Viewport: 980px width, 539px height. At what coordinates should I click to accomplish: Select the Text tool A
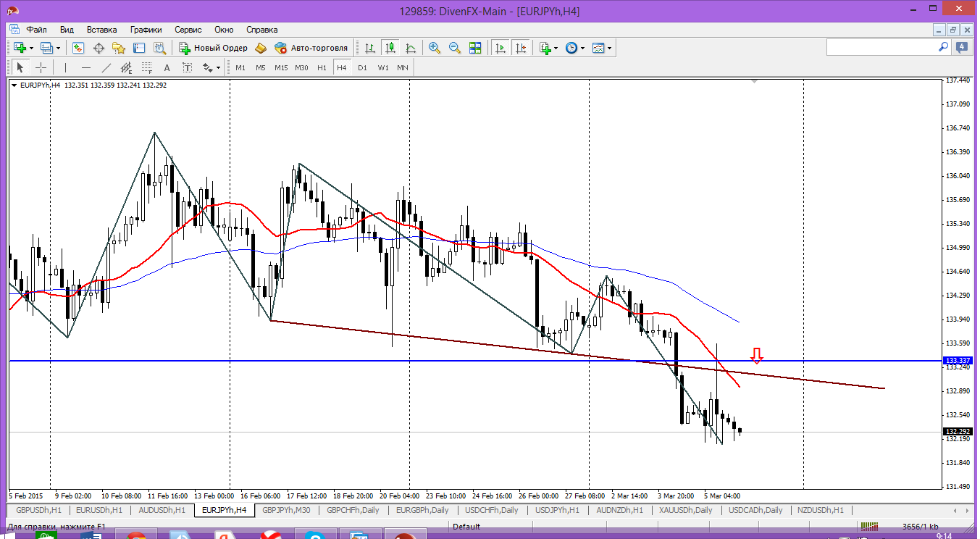[x=167, y=67]
